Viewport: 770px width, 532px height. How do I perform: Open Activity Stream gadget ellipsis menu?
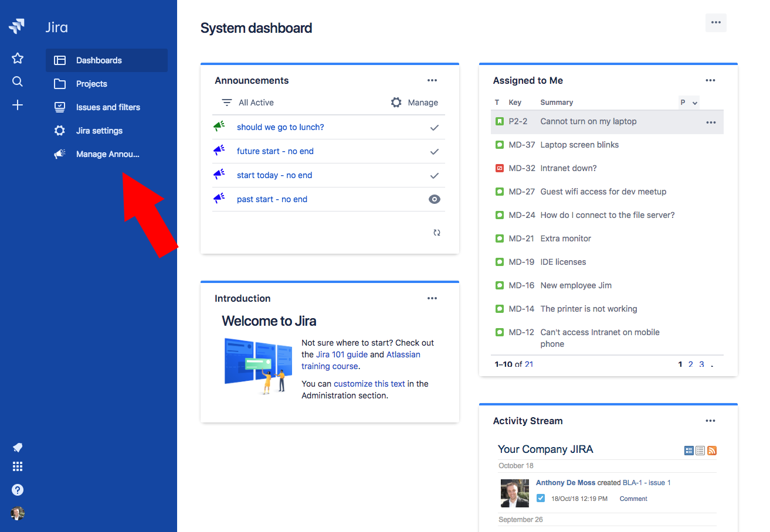(711, 421)
